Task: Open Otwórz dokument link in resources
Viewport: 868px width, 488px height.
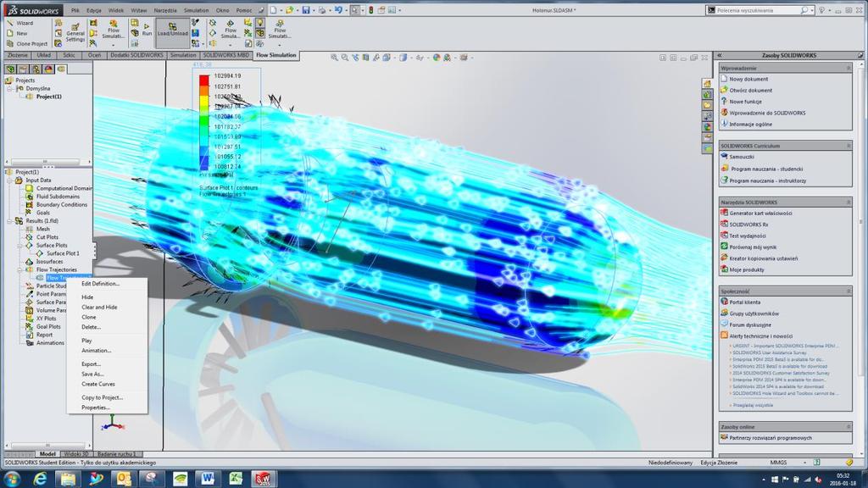Action: [x=751, y=90]
